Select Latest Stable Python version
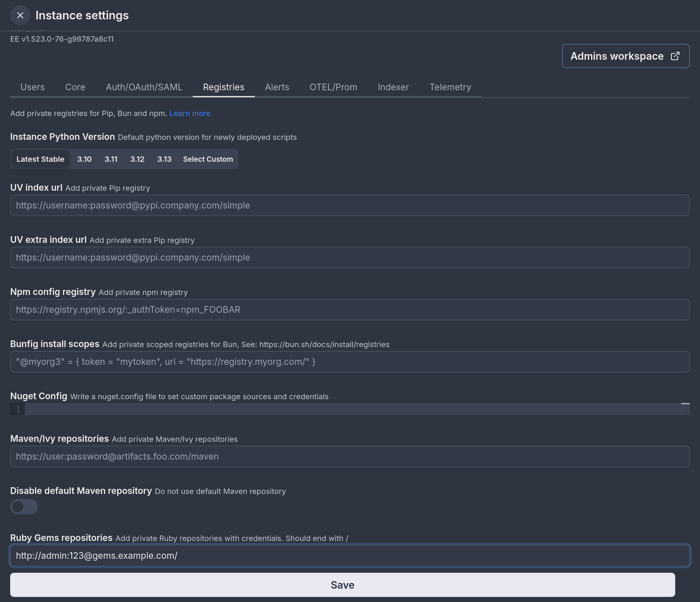 click(40, 159)
